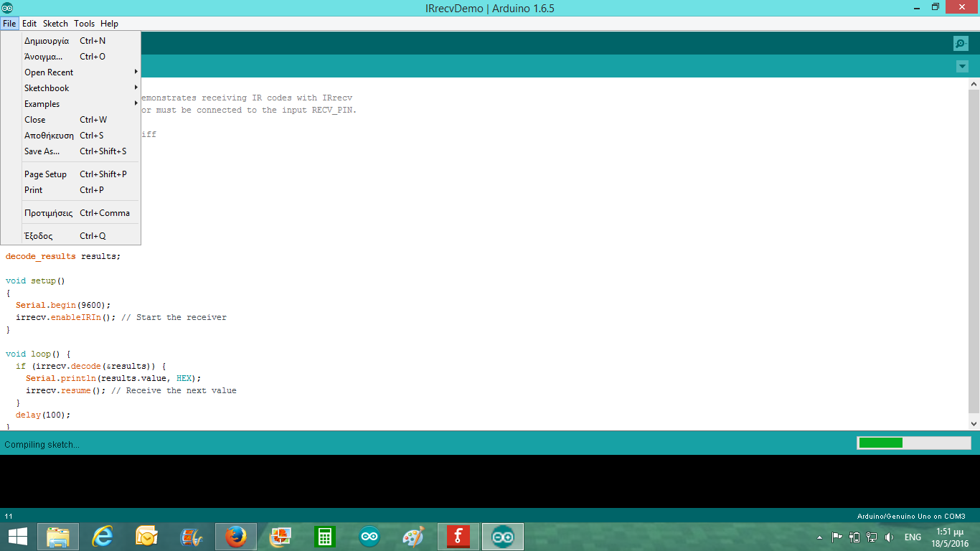Open the red 'f' app on the taskbar
Screen dimensions: 980x551
[x=458, y=537]
